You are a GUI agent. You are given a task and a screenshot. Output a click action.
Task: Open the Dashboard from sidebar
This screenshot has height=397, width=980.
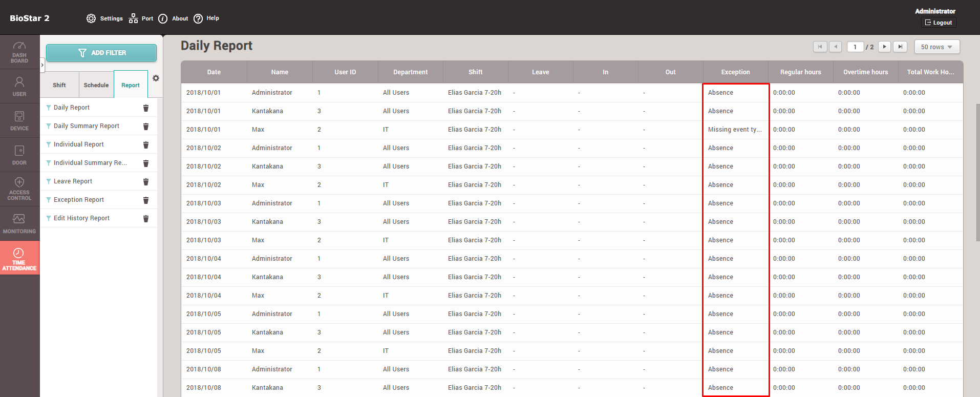point(19,52)
